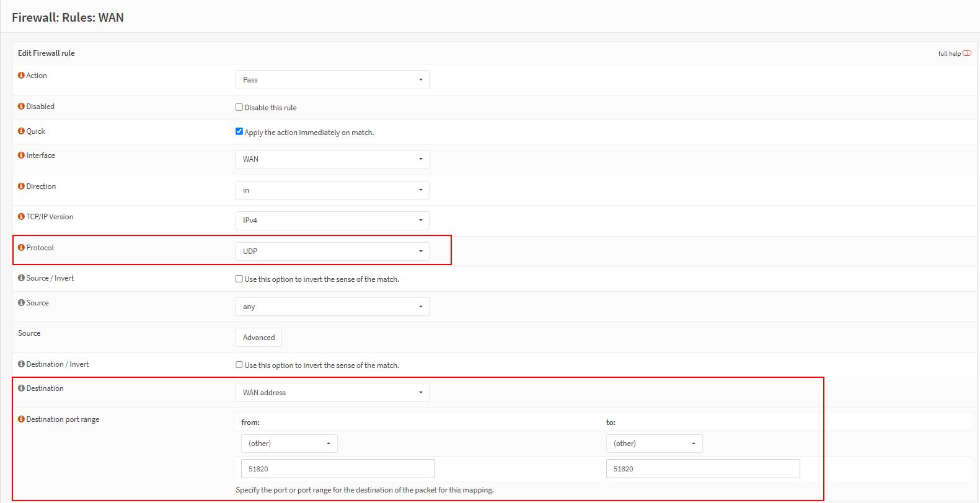Click the info icon beside Destination port range

click(x=21, y=419)
